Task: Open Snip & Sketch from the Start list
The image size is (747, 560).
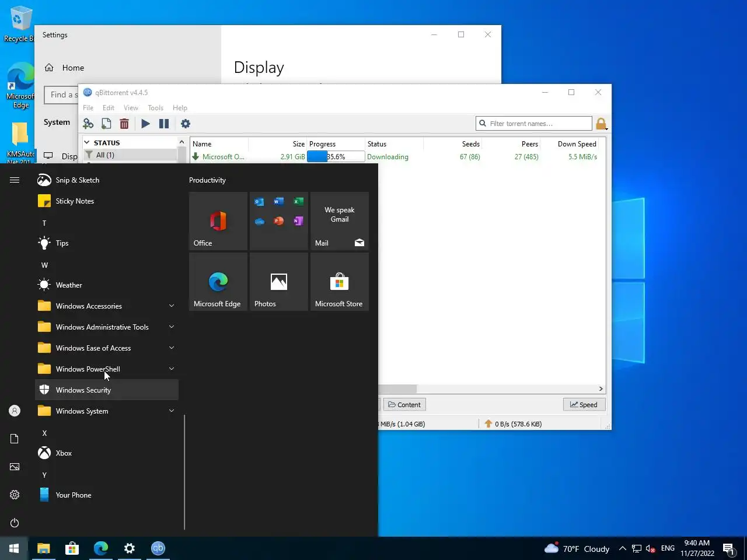Action: click(107, 180)
